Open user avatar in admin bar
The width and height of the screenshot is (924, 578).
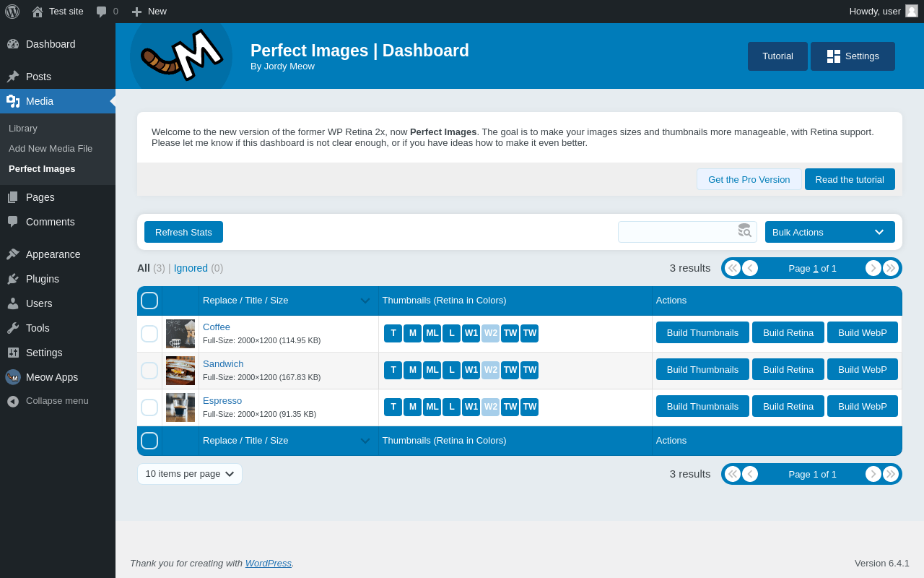coord(912,11)
